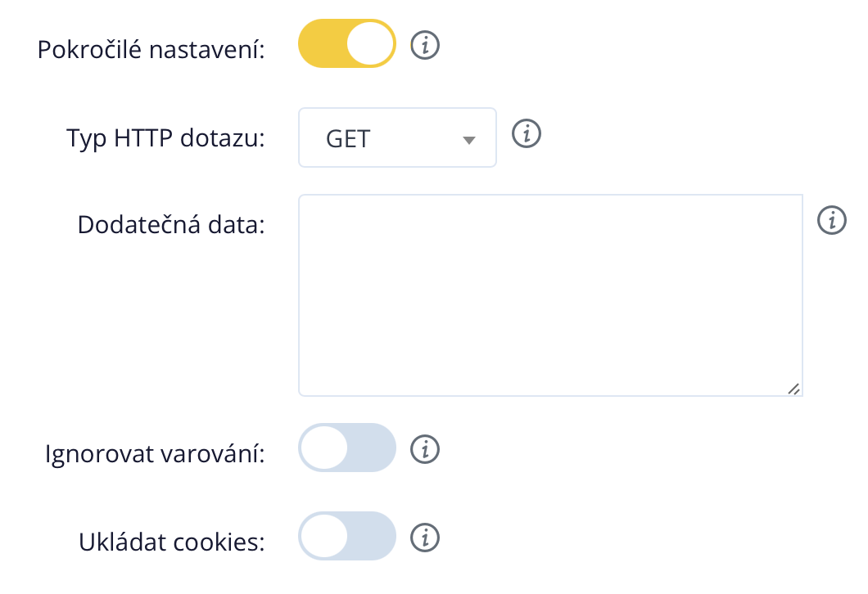The image size is (868, 594).
Task: Click the dropdown arrow beside GET
Action: [x=469, y=140]
